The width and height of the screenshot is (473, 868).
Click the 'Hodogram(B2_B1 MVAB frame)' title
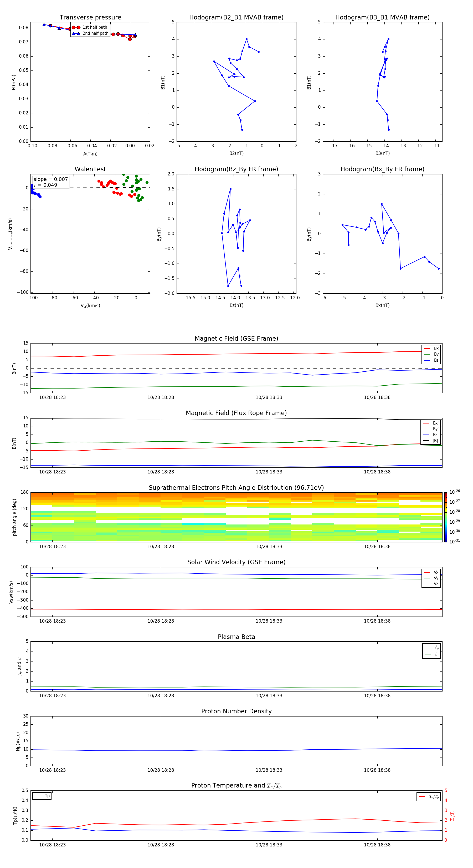pos(236,18)
